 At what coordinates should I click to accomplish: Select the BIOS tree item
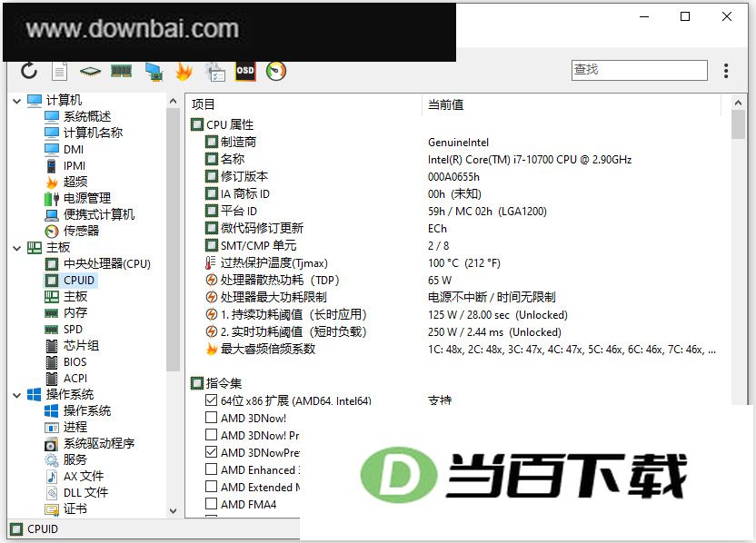75,362
